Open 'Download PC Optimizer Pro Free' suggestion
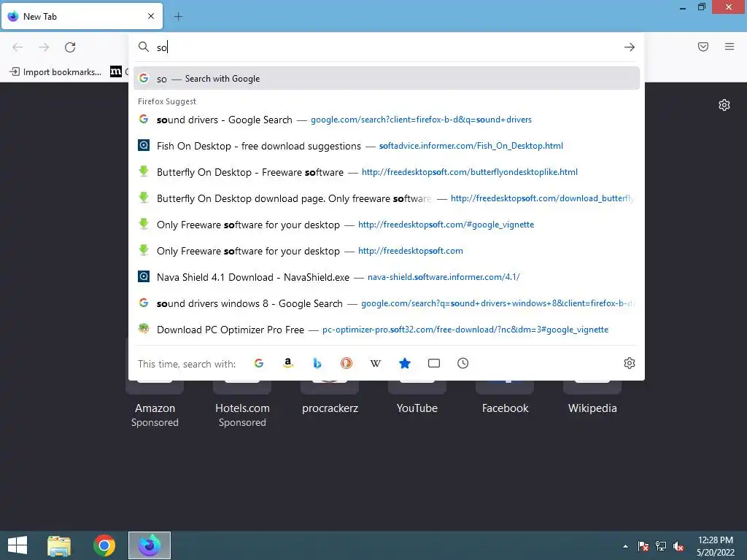Viewport: 747px width, 560px height. pos(387,330)
